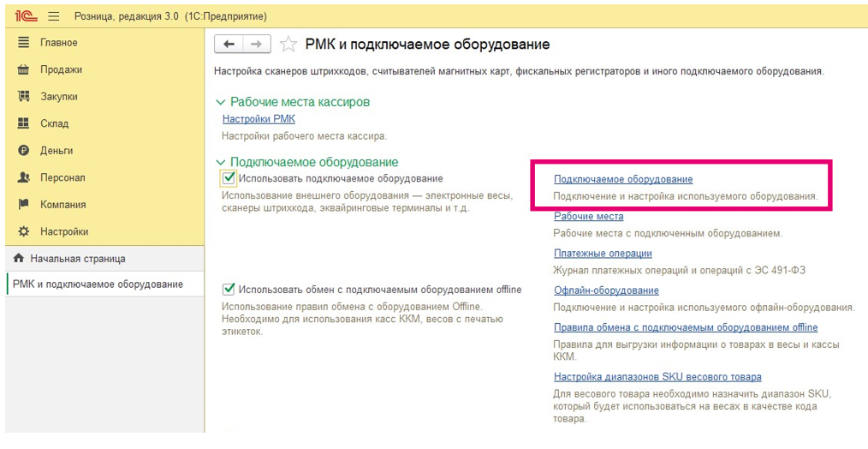868x449 pixels.
Task: Toggle Использовать подключаемое оборудование checkbox
Action: tap(229, 178)
